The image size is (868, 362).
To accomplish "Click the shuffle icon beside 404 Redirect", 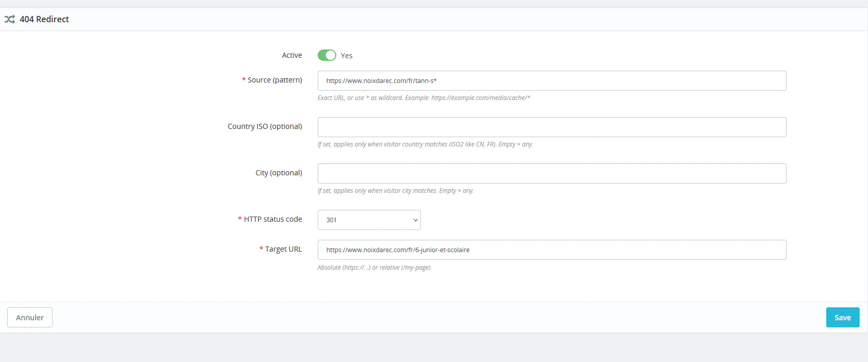I will [10, 19].
